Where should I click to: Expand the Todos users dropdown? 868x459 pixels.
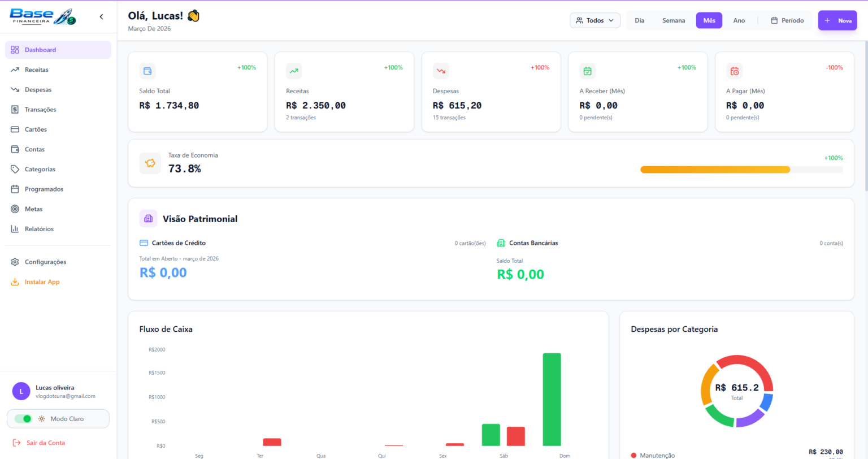pos(595,20)
